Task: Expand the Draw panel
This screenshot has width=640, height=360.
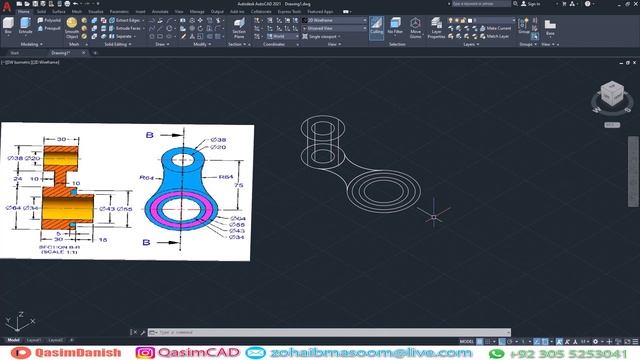Action: [x=162, y=44]
